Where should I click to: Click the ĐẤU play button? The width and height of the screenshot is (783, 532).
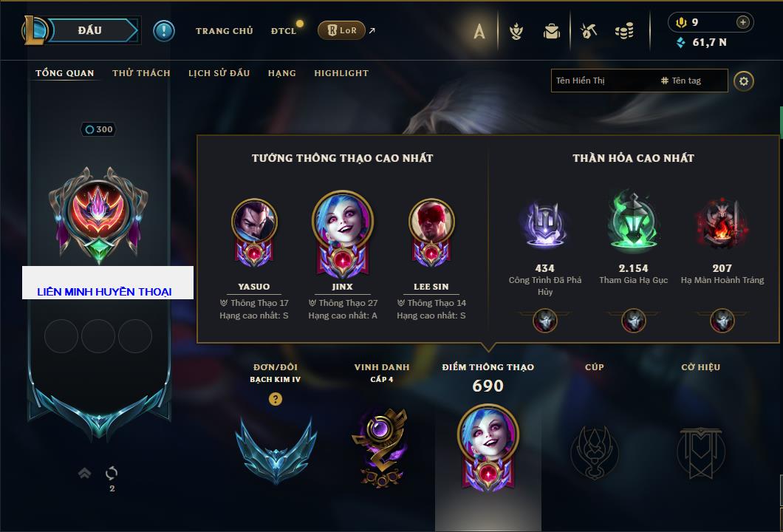[90, 30]
